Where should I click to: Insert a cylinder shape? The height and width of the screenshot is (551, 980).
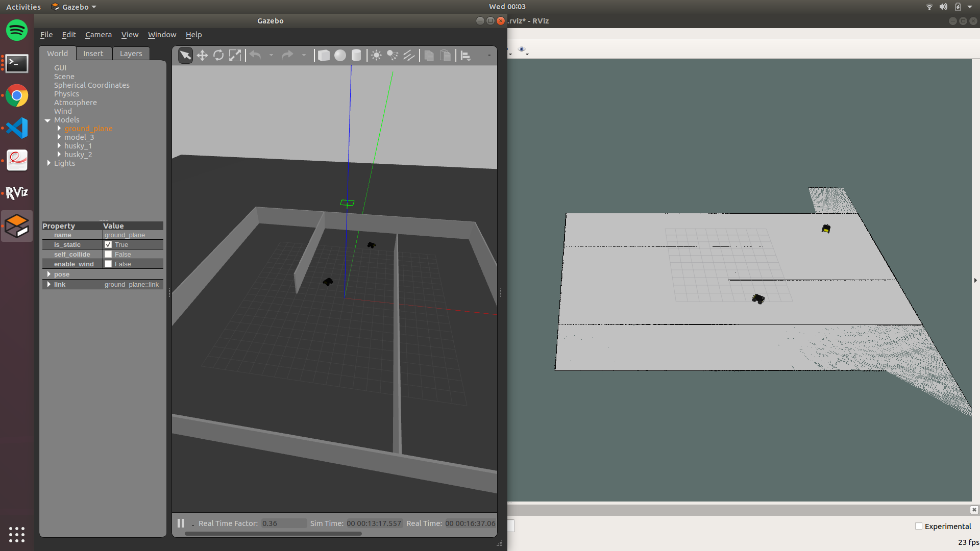tap(356, 55)
